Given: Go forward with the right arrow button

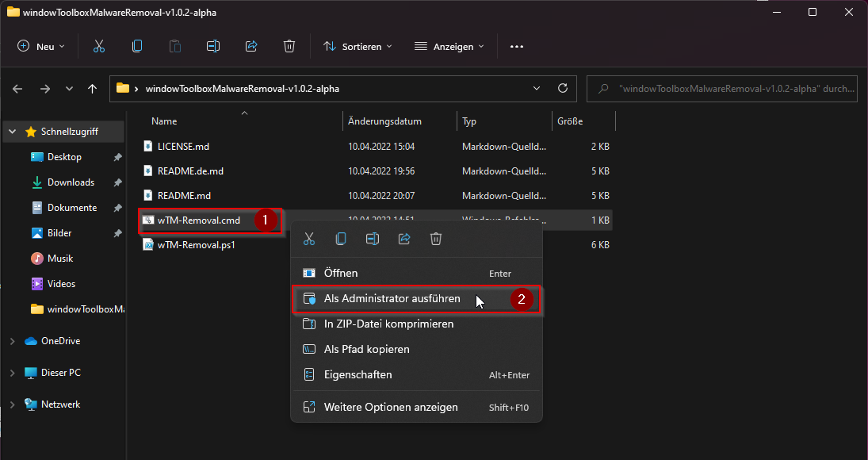Looking at the screenshot, I should 45,89.
